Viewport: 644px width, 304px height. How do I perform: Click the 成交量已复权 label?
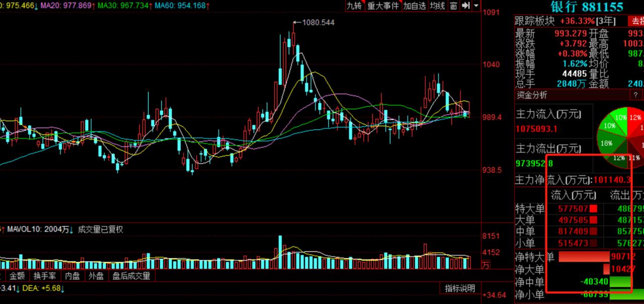coord(100,230)
